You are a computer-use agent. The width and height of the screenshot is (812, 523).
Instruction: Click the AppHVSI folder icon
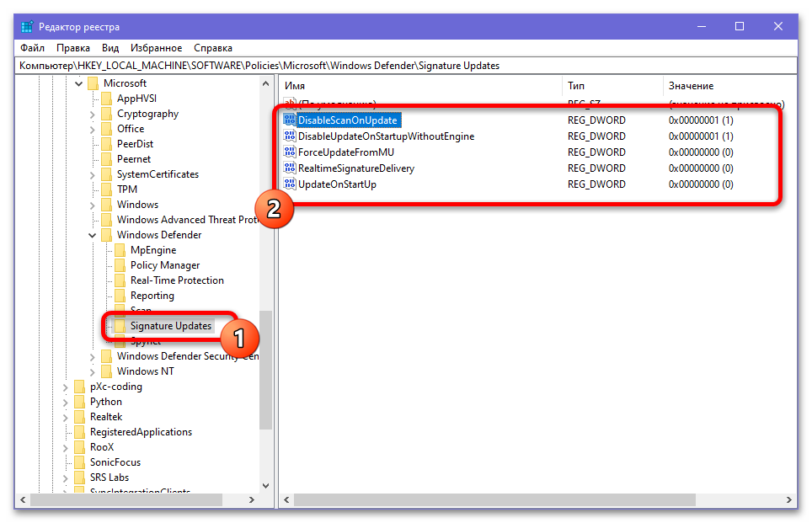tap(106, 99)
